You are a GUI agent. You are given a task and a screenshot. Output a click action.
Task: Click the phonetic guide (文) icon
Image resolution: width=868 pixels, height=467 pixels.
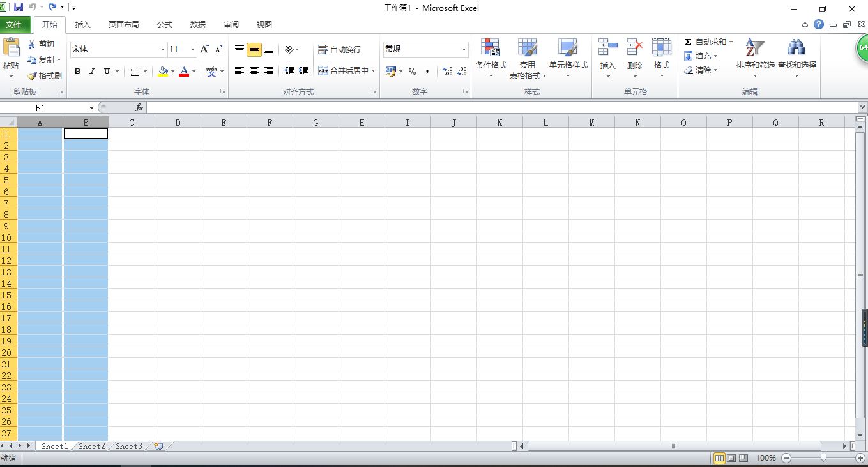211,72
